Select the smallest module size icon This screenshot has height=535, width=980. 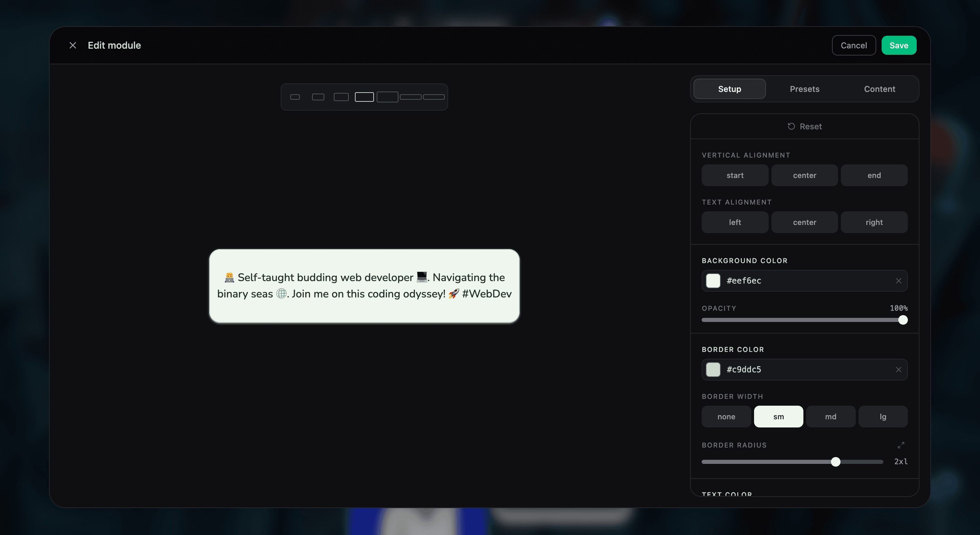point(295,97)
